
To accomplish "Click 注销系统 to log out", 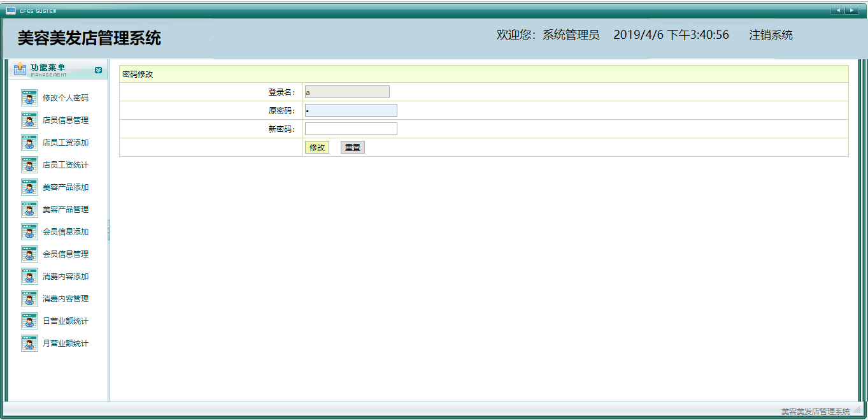I will click(x=771, y=35).
